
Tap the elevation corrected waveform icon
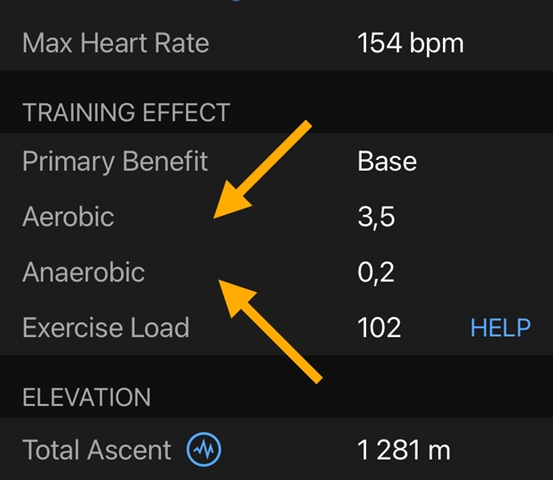(x=204, y=449)
